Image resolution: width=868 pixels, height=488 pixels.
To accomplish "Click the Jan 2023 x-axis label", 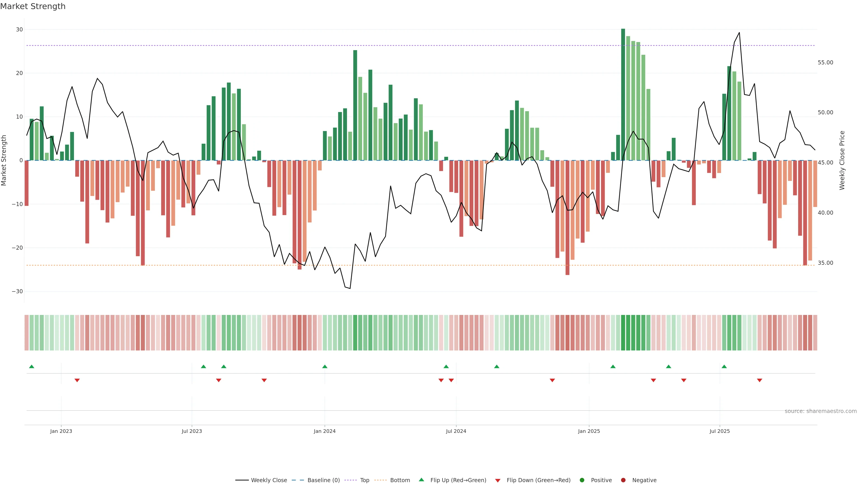I will [61, 431].
